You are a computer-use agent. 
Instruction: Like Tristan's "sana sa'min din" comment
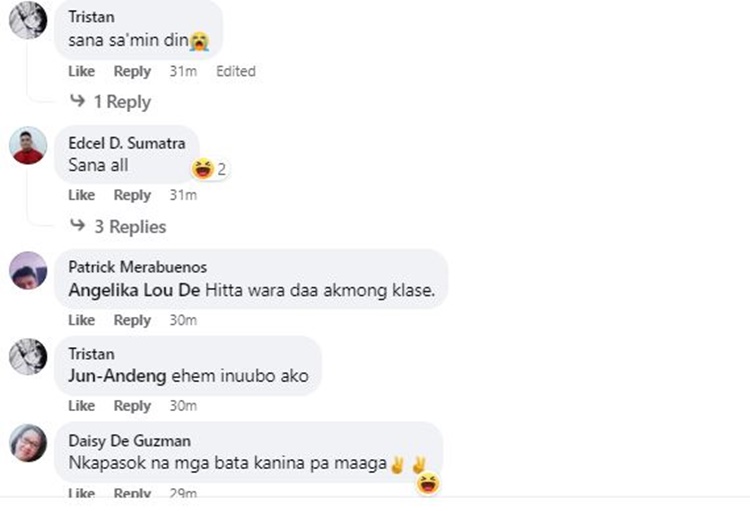tap(81, 71)
